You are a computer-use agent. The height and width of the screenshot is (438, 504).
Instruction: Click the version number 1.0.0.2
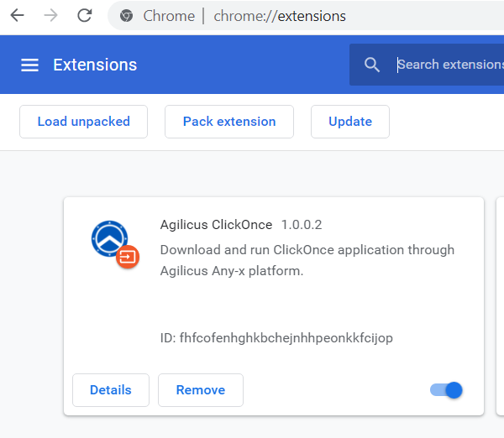point(302,225)
